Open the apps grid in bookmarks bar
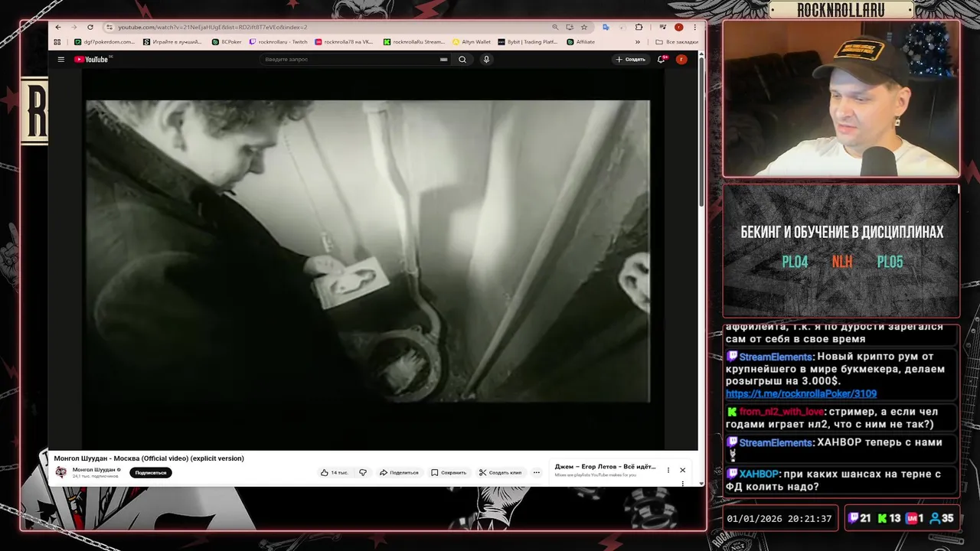The image size is (980, 551). [x=57, y=42]
